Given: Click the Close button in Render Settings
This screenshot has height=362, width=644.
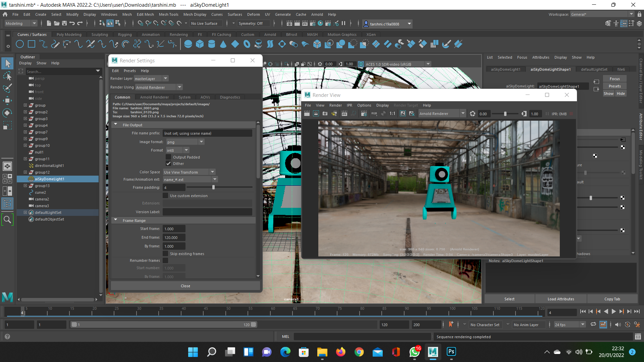Looking at the screenshot, I should pyautogui.click(x=185, y=286).
